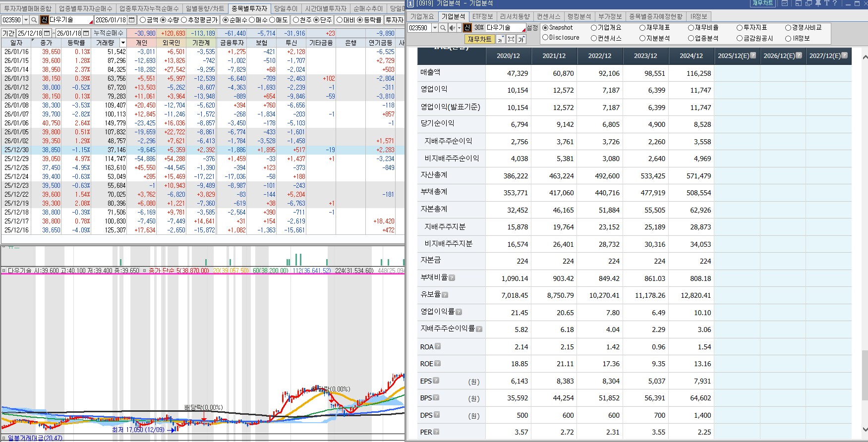Open the dropdown arrow beside speaker icon
Screen dimensions: 868x442
[x=459, y=28]
